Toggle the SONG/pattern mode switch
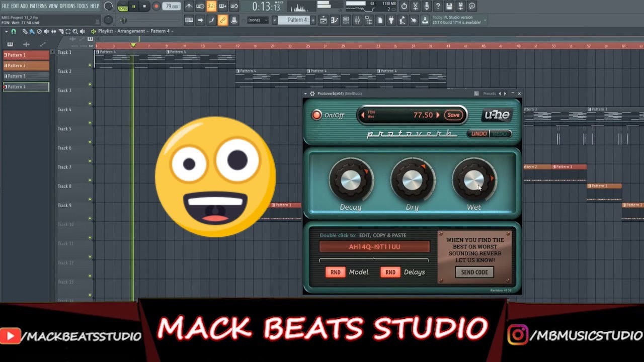 (x=122, y=7)
